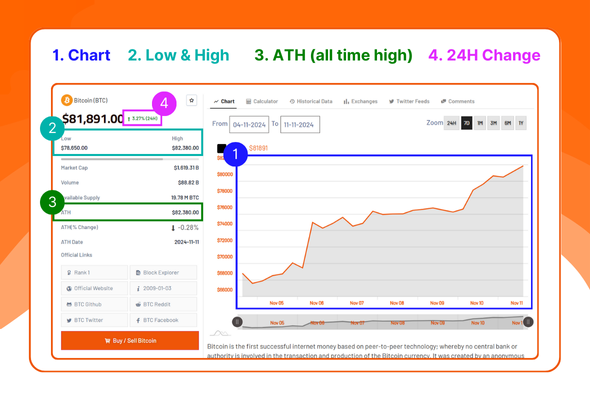Click the Rank 1 link button
The width and height of the screenshot is (590, 400).
coord(94,272)
